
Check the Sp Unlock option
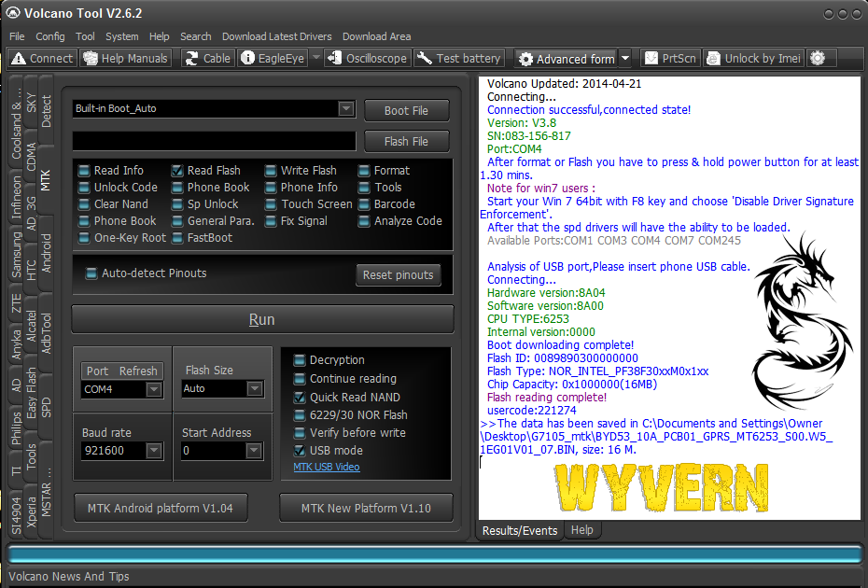point(177,204)
